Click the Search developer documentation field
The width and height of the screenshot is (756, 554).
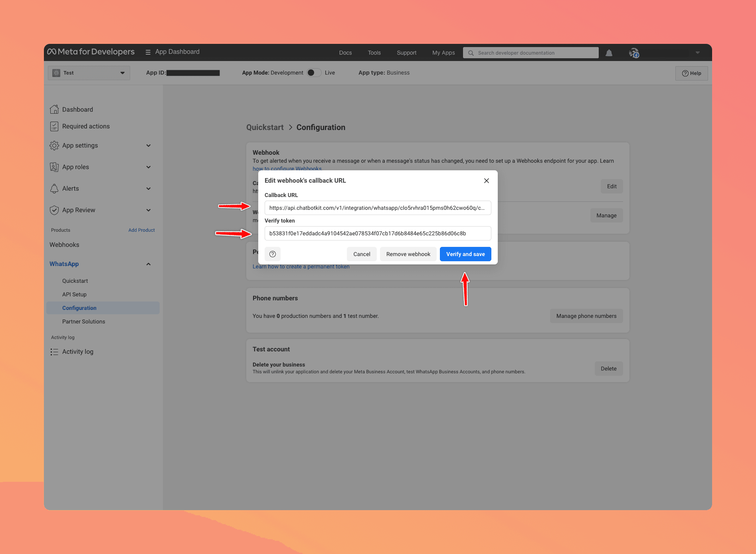531,53
